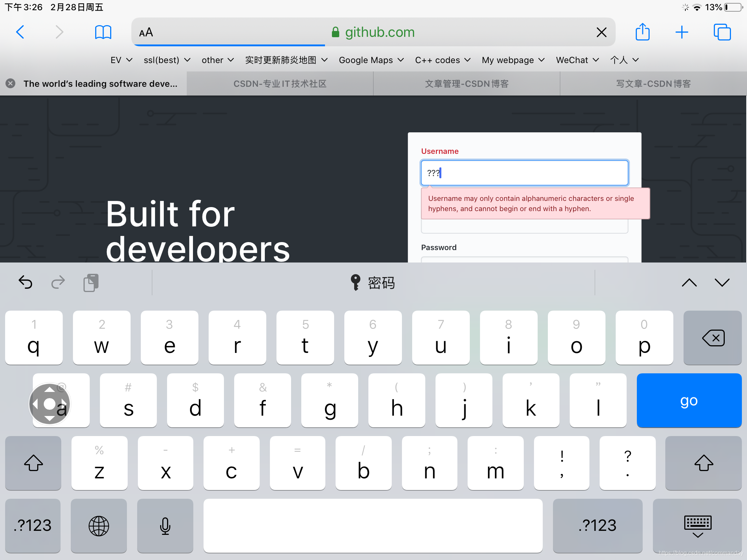Switch to 文章管理-CSDN博客 tab
747x560 pixels.
pos(467,83)
